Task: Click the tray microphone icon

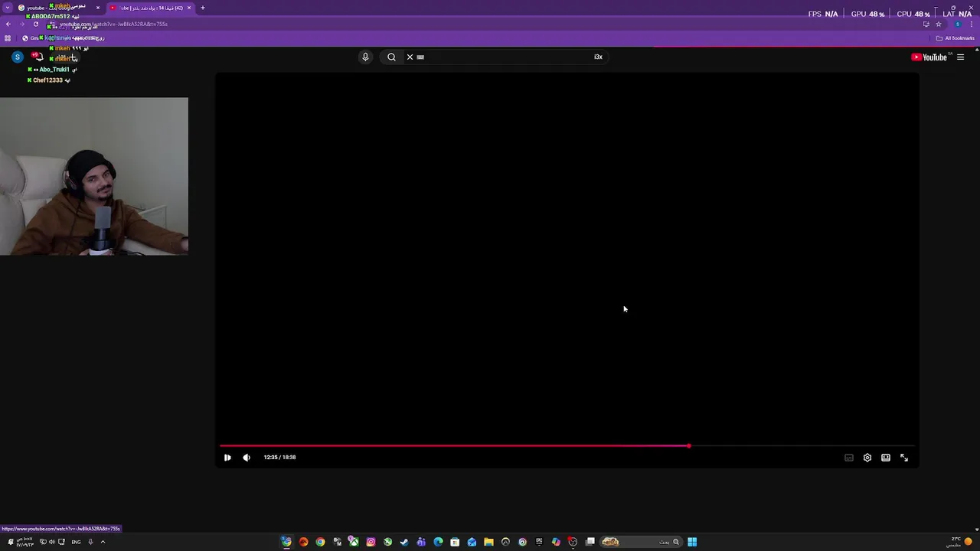Action: point(90,542)
